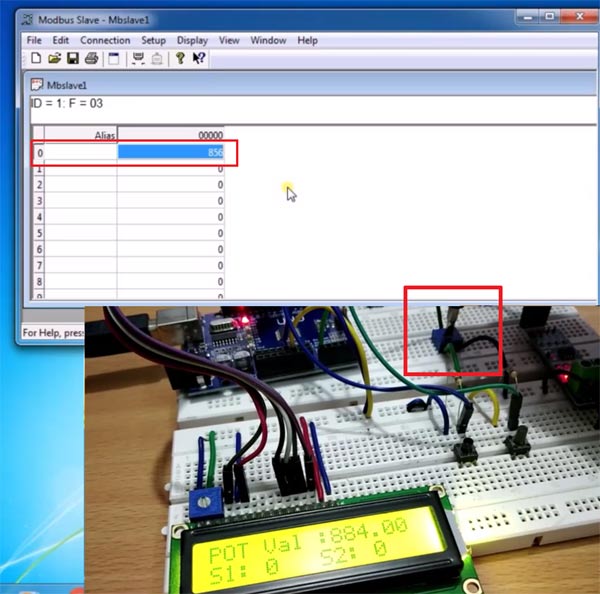This screenshot has height=594, width=600.
Task: Click the Save floppy disk icon
Action: pyautogui.click(x=73, y=59)
